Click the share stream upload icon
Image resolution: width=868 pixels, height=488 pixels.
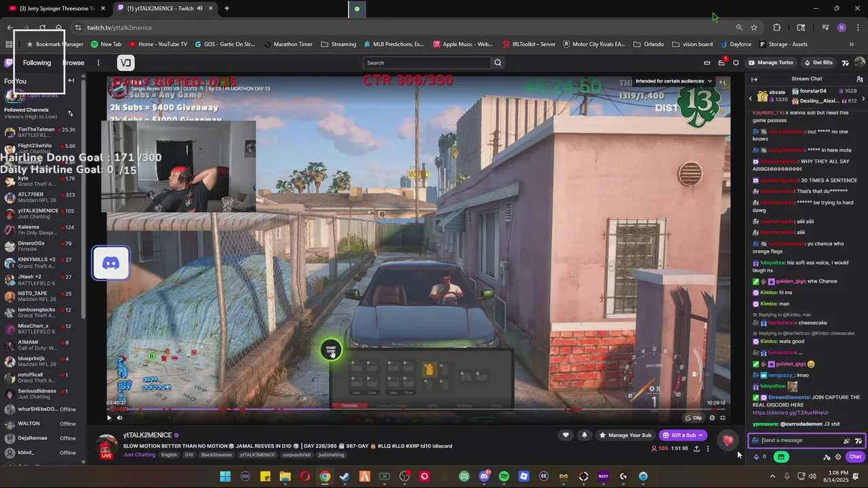pos(696,449)
